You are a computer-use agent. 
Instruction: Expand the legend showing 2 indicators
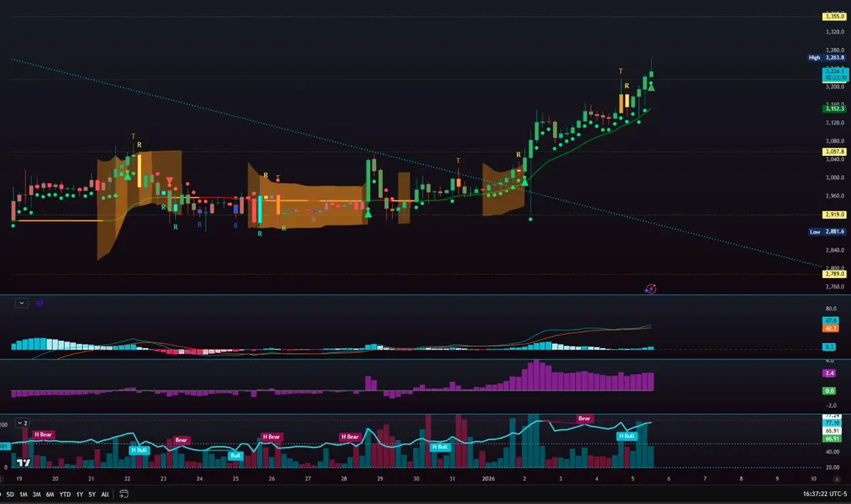point(23,422)
